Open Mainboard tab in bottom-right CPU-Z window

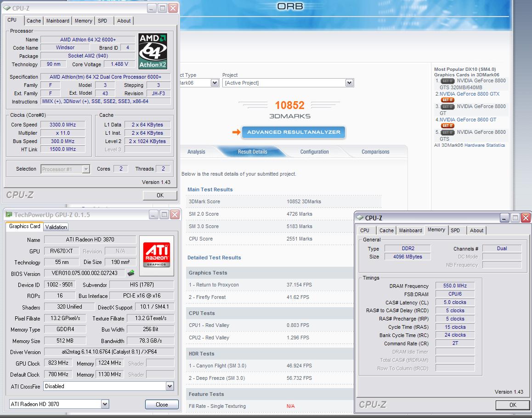pyautogui.click(x=411, y=230)
